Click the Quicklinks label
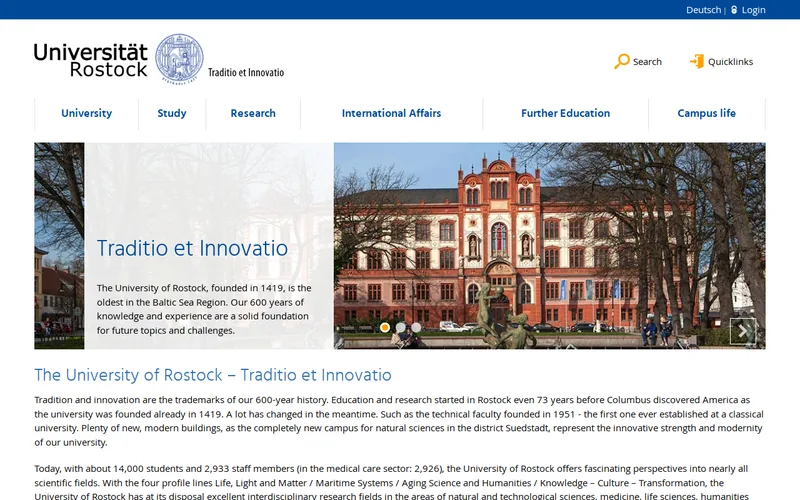 (730, 62)
